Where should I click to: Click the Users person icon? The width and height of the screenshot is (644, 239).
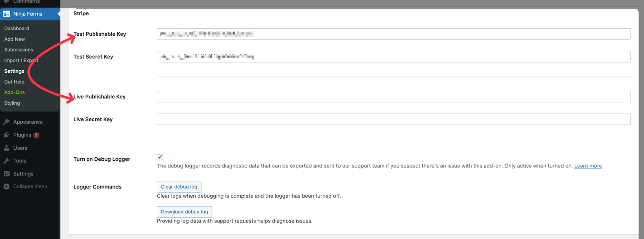tap(6, 148)
